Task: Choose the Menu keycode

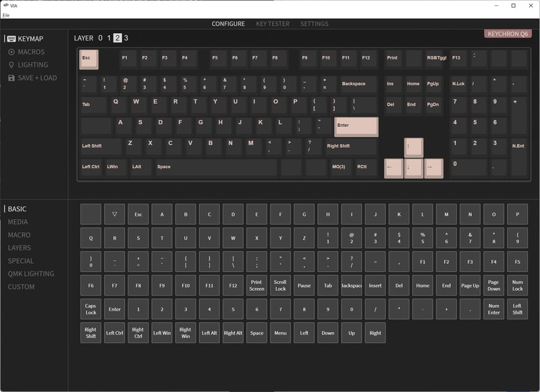Action: click(x=280, y=333)
